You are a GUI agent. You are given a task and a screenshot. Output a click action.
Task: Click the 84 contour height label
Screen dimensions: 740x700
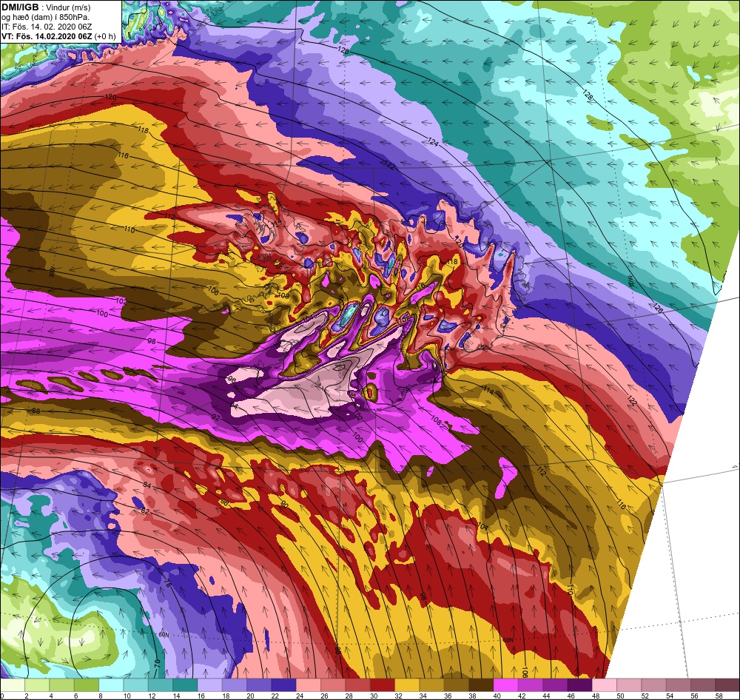[x=147, y=485]
